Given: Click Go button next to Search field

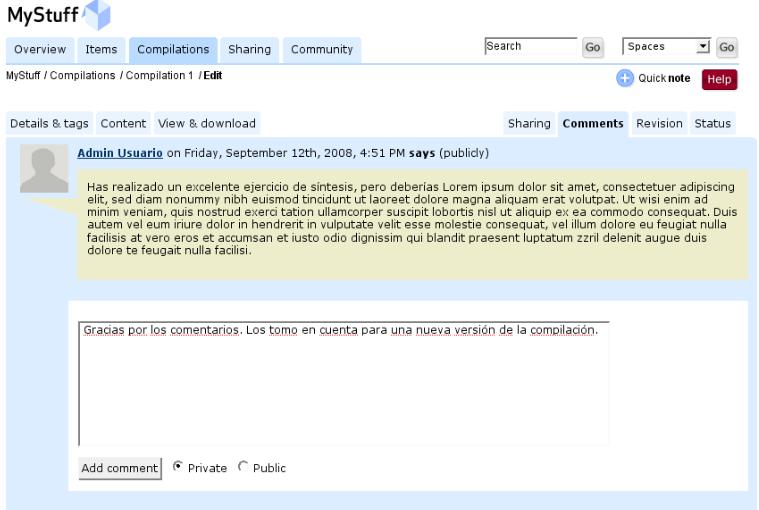Looking at the screenshot, I should coord(593,47).
